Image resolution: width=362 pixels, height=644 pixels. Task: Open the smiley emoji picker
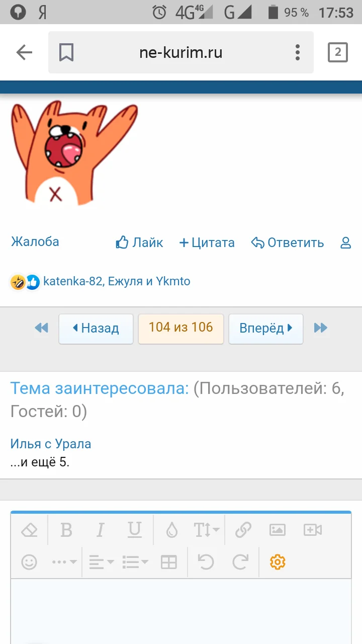[x=29, y=562]
